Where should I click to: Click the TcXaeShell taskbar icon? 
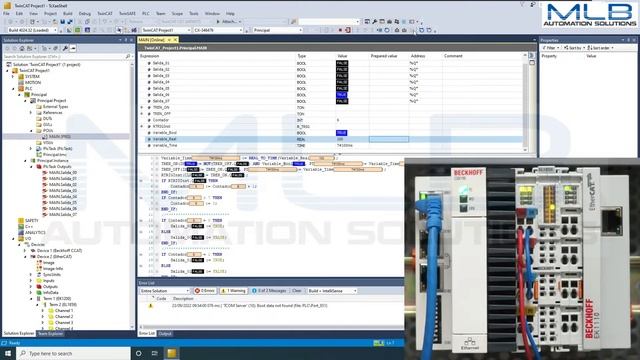point(172,353)
